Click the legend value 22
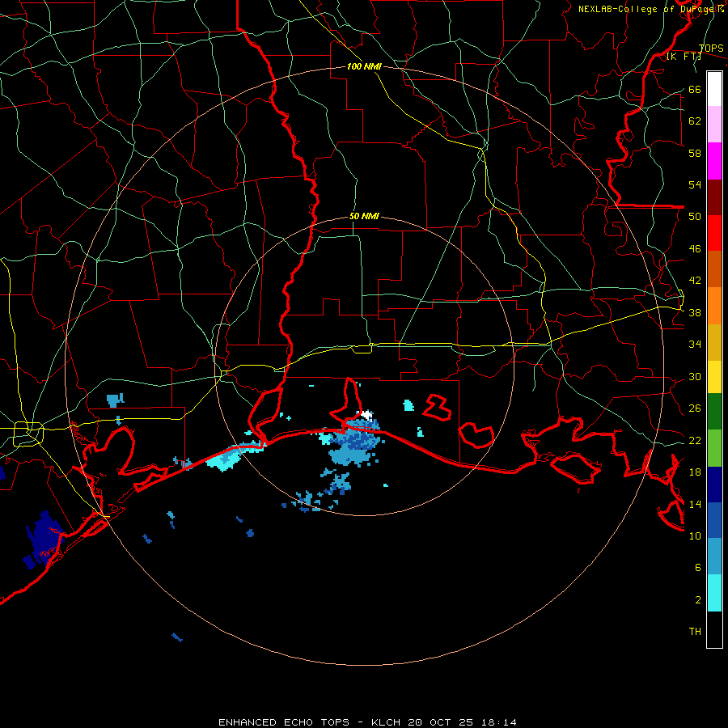The height and width of the screenshot is (728, 728). (695, 441)
